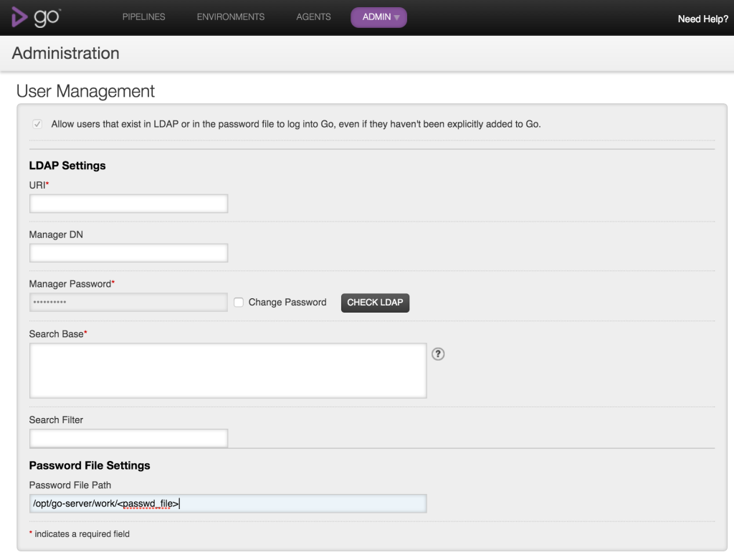The width and height of the screenshot is (734, 560).
Task: Open the AGENTS tab
Action: coord(313,17)
